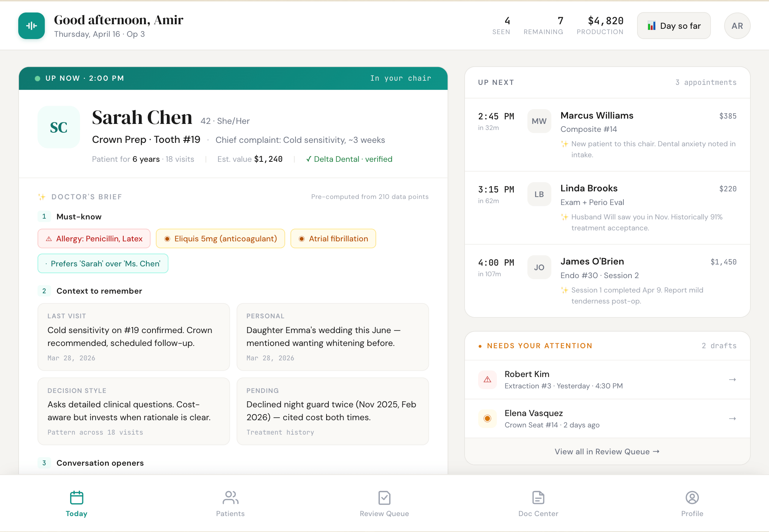
Task: Click the Up Now 2:00 PM banner
Action: click(x=233, y=78)
